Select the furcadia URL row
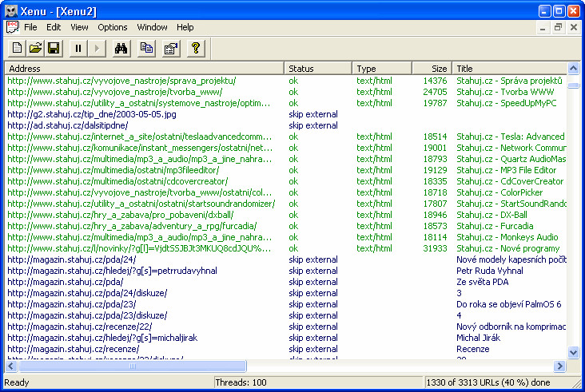 pyautogui.click(x=285, y=226)
